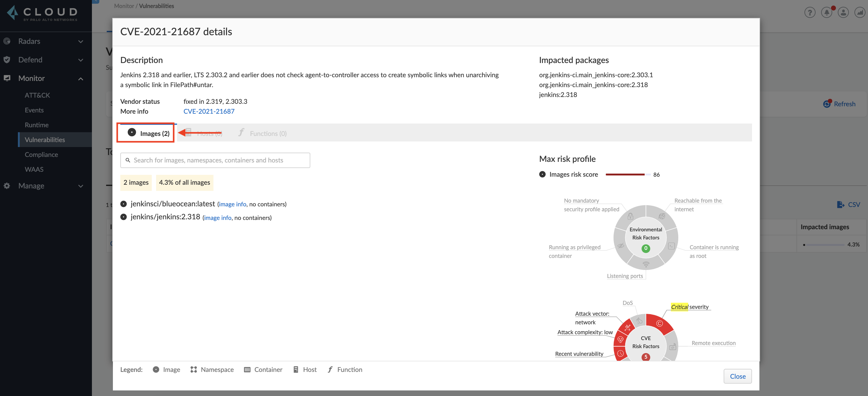Click the Images risk score bar
Image resolution: width=868 pixels, height=396 pixels.
627,175
